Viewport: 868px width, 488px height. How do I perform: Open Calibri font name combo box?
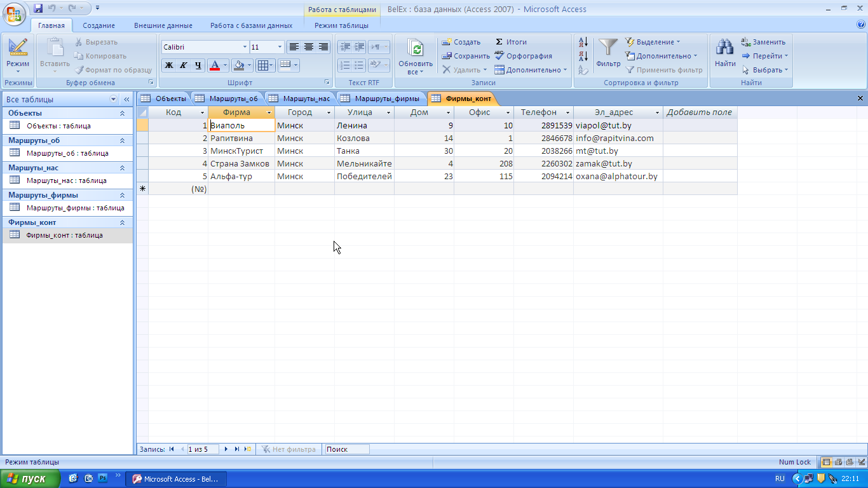tap(205, 47)
